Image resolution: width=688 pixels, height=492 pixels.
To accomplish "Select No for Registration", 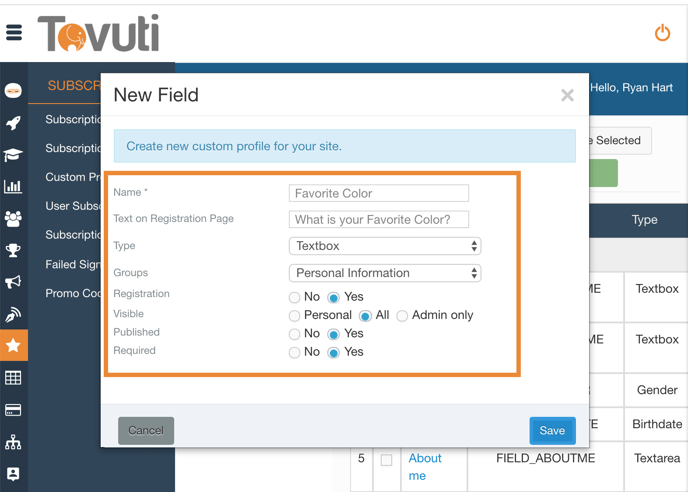I will point(295,297).
